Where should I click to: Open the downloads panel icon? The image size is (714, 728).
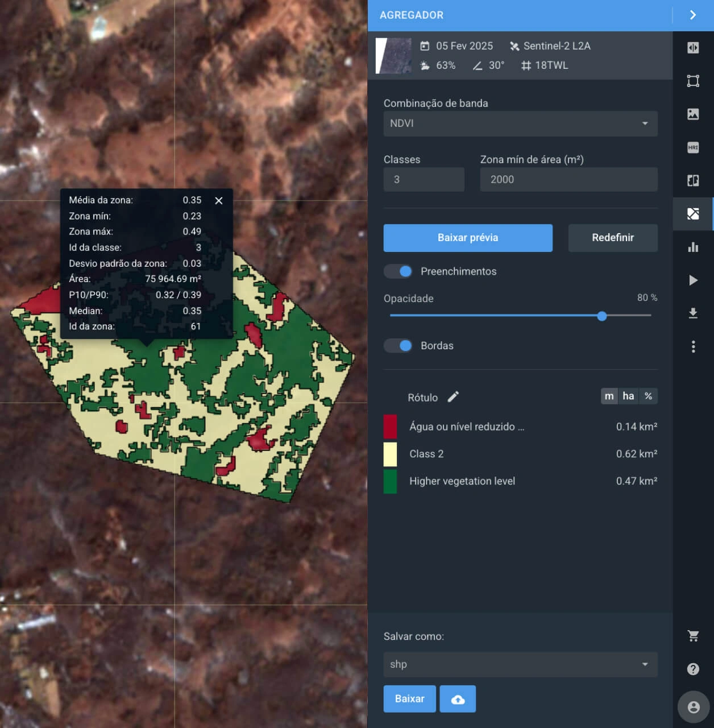tap(694, 312)
